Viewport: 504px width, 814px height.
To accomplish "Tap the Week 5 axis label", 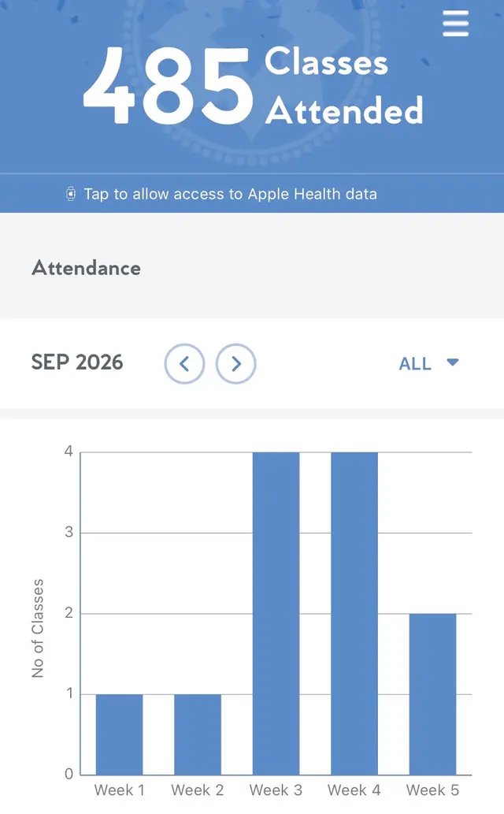I will coord(432,790).
